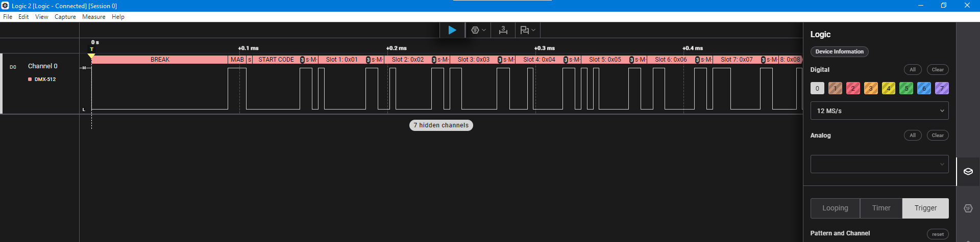
Task: Expand the 12 MS/s sample rate dropdown
Action: 879,111
